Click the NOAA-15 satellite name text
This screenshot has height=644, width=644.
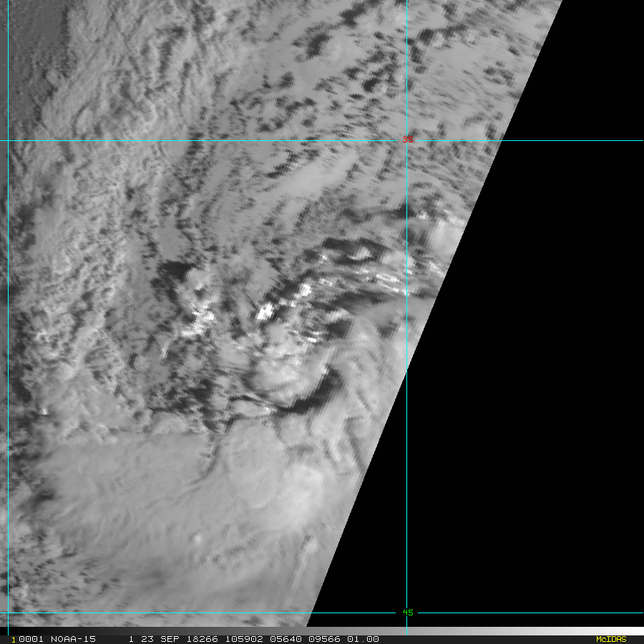[x=73, y=639]
